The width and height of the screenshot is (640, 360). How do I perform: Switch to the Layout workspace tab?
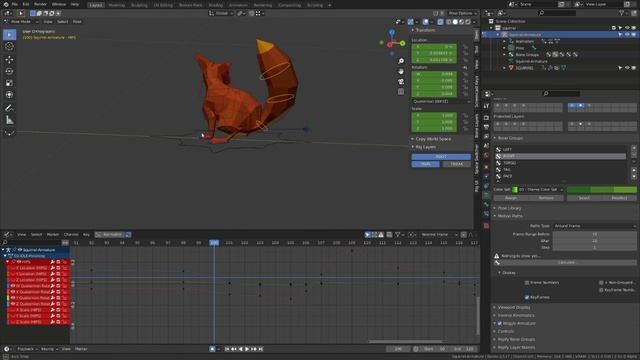(x=96, y=5)
